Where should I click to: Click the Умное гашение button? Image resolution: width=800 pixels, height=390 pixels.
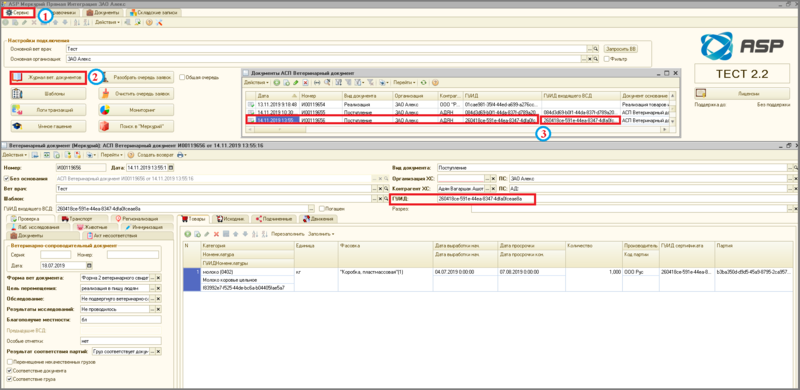tap(48, 126)
